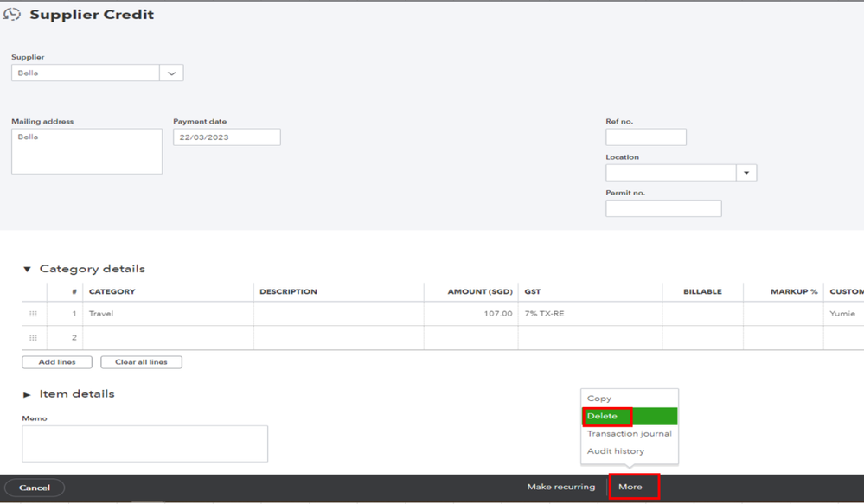Click the Location input field
The width and height of the screenshot is (864, 504).
click(671, 173)
